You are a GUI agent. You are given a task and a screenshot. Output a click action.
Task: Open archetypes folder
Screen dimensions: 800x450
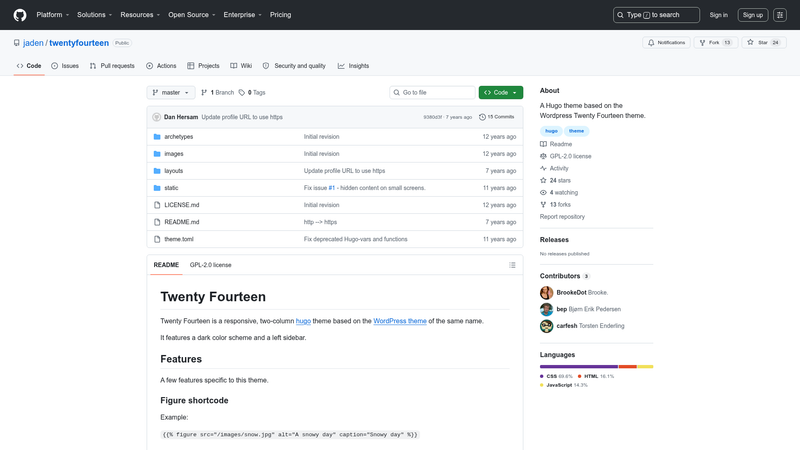point(179,137)
